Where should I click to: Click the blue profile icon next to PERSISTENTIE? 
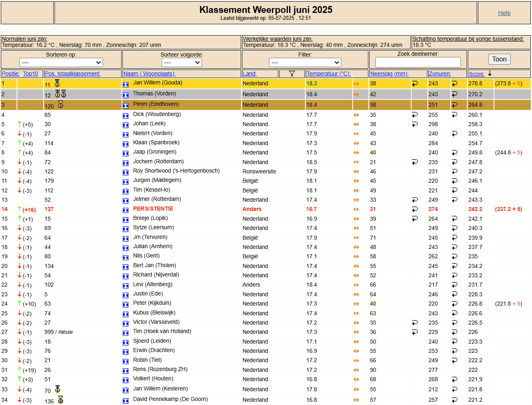(126, 210)
